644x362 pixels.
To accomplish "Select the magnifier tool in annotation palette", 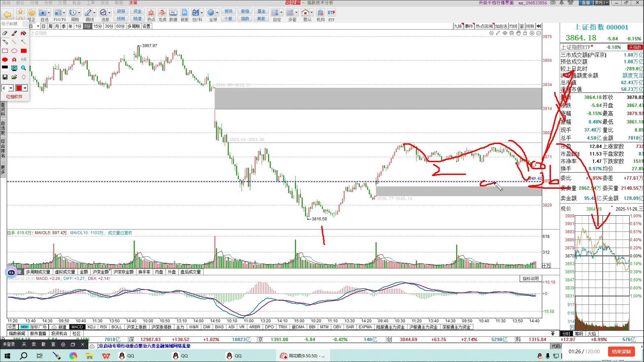I will pyautogui.click(x=24, y=68).
